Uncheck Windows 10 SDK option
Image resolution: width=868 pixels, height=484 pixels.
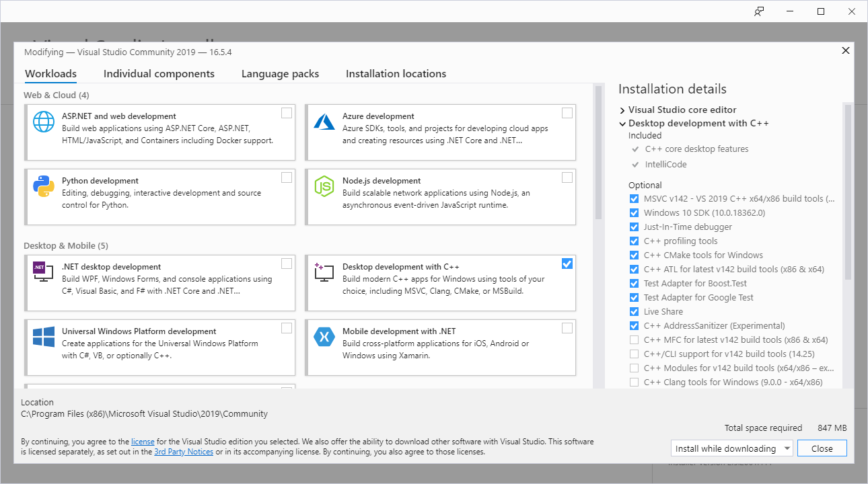[634, 213]
